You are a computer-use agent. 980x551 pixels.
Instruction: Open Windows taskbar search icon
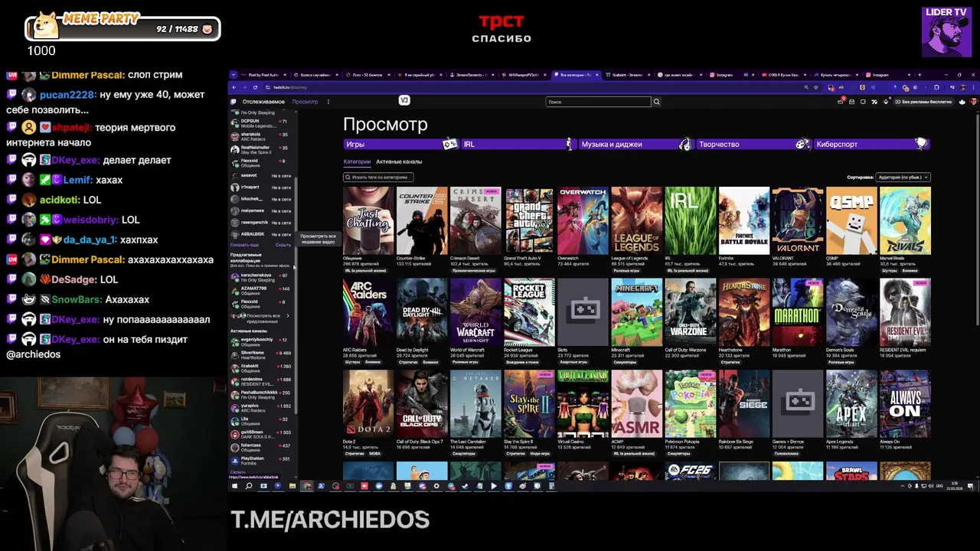[x=248, y=486]
